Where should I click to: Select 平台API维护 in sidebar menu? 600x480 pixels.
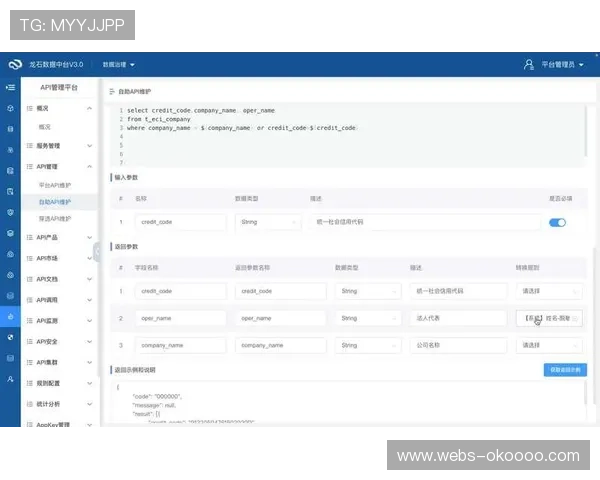point(55,185)
